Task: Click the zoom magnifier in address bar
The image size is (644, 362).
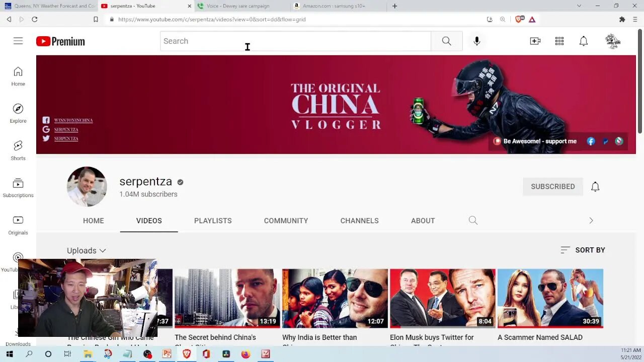Action: [x=503, y=19]
